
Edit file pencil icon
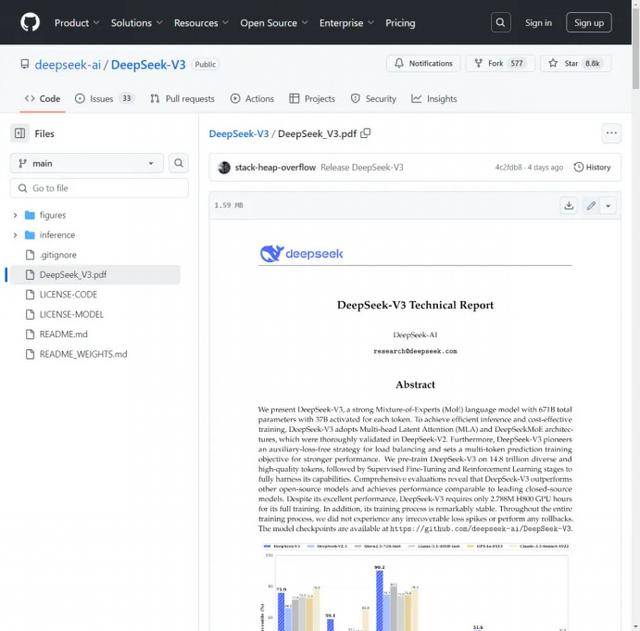(591, 205)
